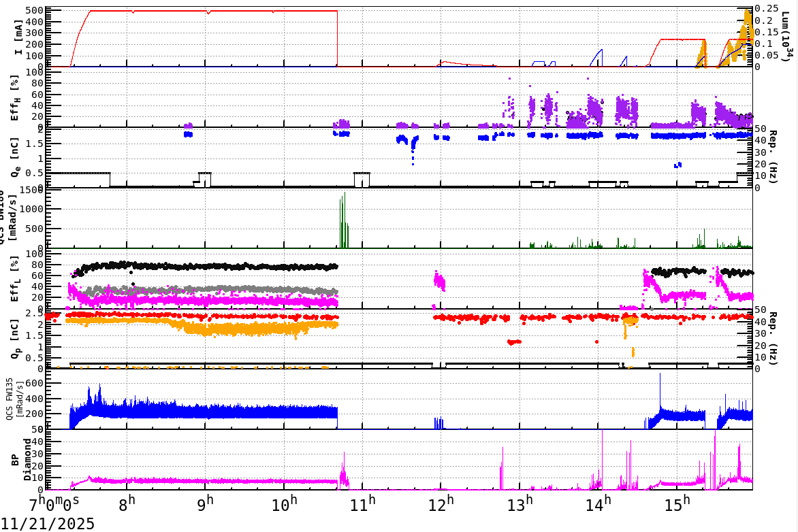The height and width of the screenshot is (532, 798).
Task: Click the "10h" time axis label
Action: (x=284, y=503)
